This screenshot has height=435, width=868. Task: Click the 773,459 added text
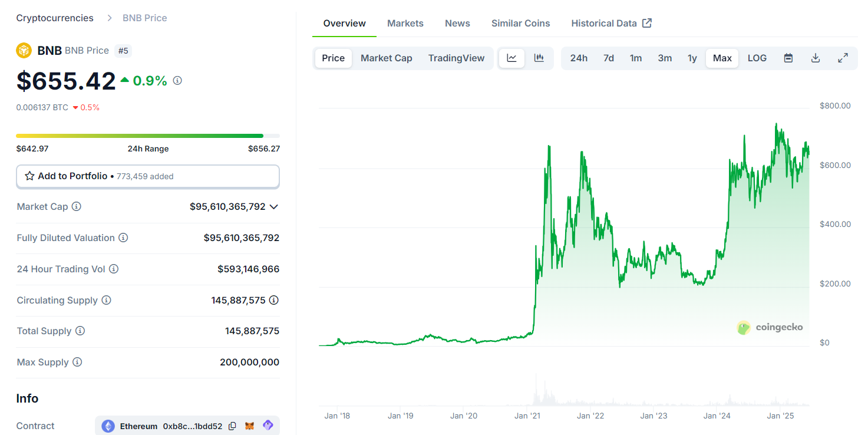[145, 176]
